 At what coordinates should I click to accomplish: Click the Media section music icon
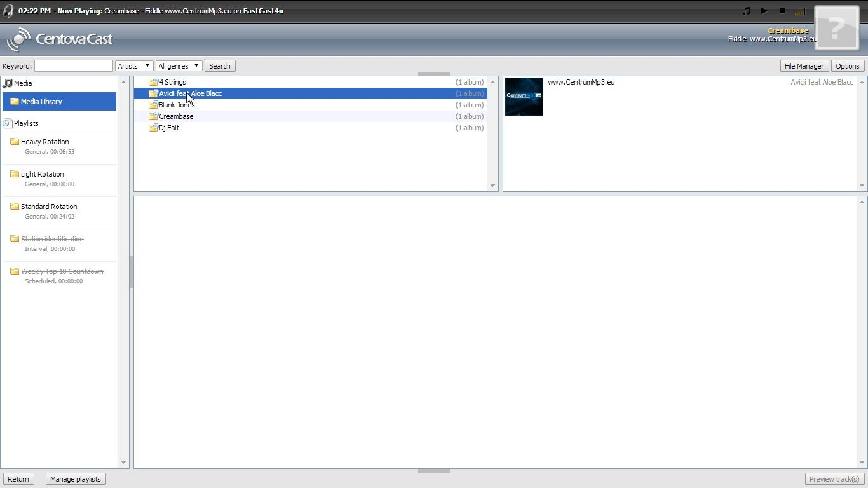(8, 83)
